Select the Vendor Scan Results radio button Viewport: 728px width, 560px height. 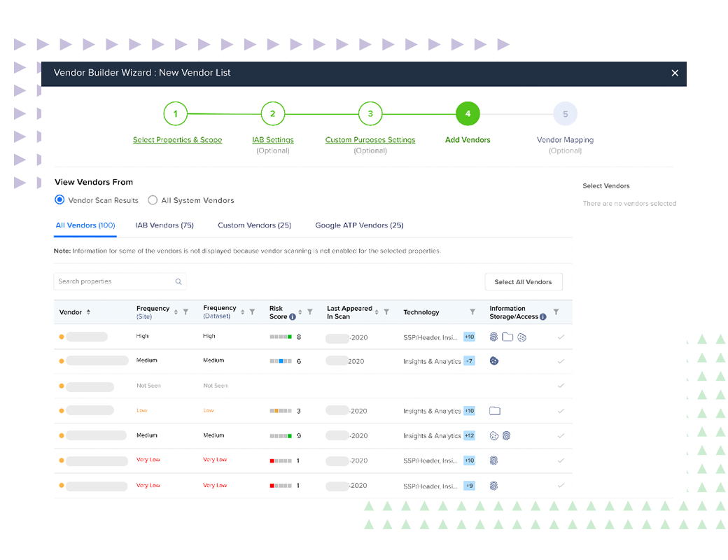(59, 199)
